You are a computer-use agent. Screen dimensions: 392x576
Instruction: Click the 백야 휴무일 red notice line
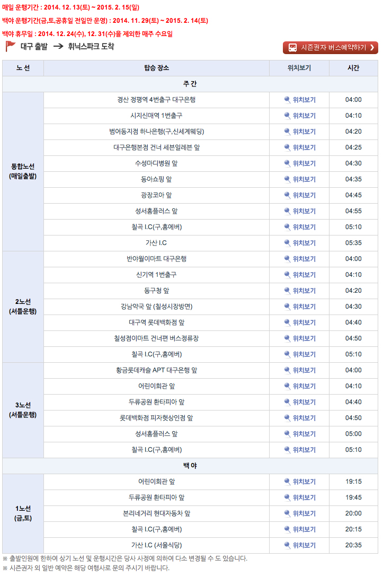87,34
